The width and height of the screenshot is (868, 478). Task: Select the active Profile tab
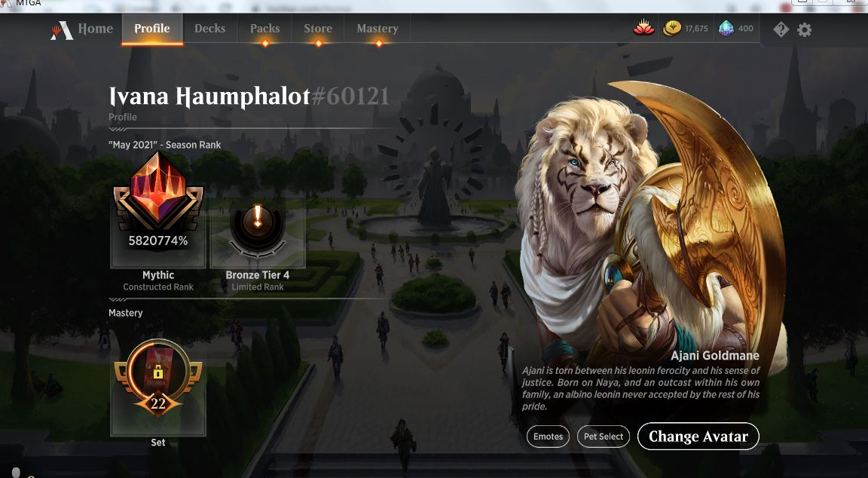(x=152, y=29)
